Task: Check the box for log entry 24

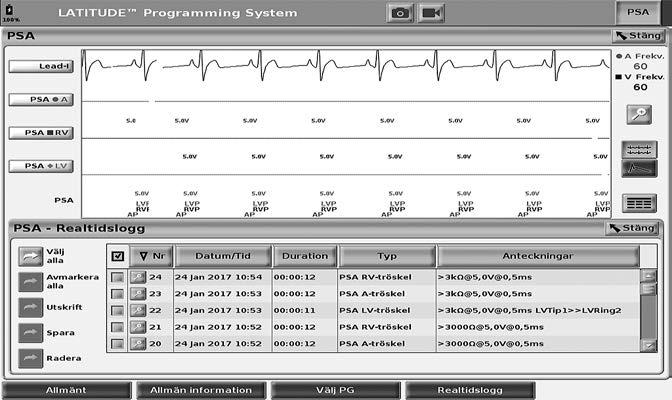Action: pos(117,277)
